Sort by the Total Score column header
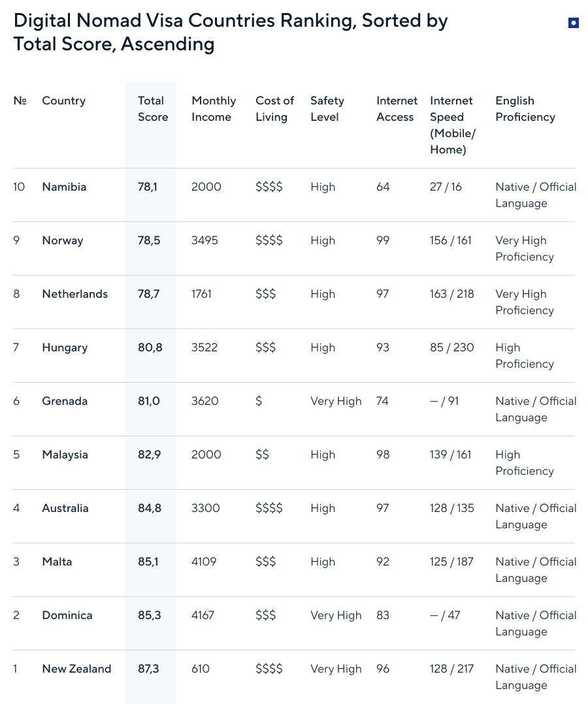This screenshot has height=704, width=588. tap(152, 109)
